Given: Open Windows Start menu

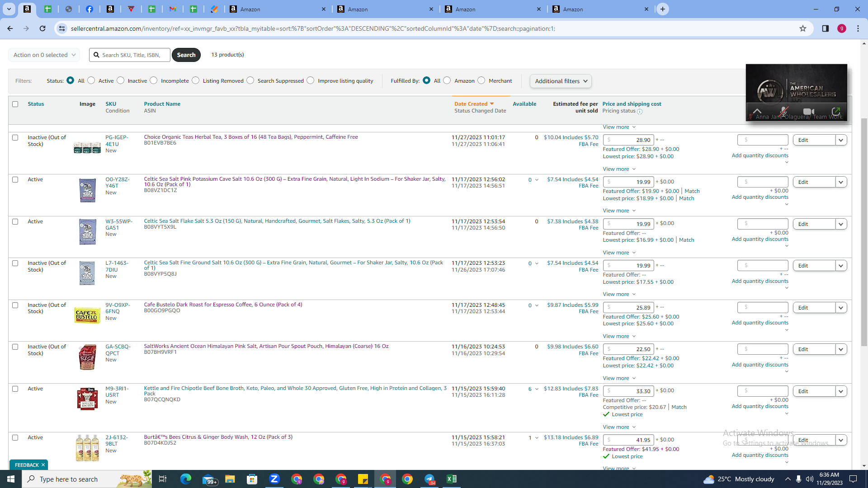Looking at the screenshot, I should (11, 479).
